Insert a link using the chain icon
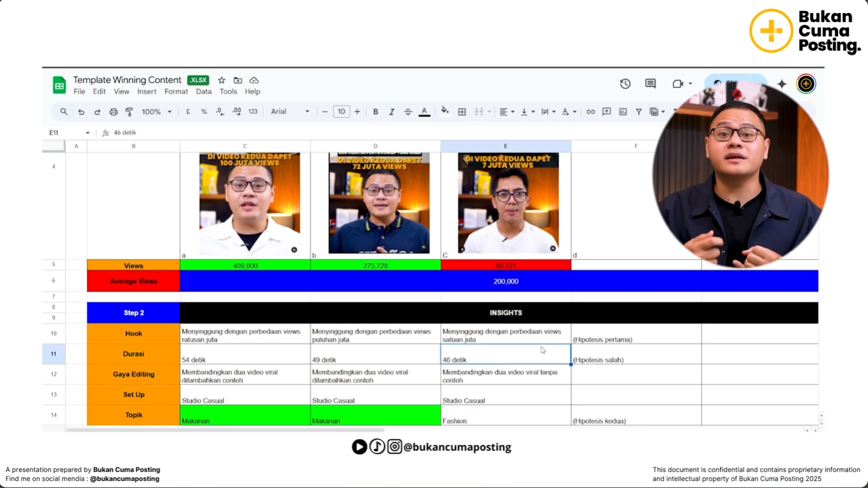Image resolution: width=868 pixels, height=488 pixels. tap(591, 112)
